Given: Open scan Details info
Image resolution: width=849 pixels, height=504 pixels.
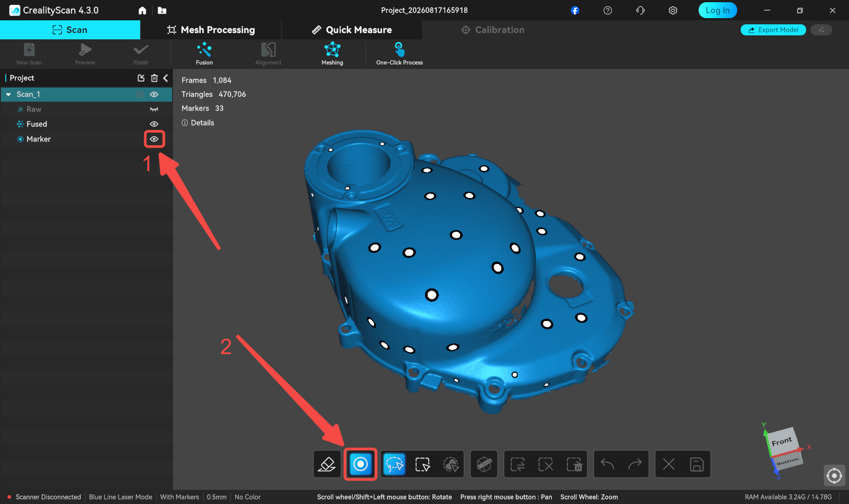Looking at the screenshot, I should click(198, 123).
